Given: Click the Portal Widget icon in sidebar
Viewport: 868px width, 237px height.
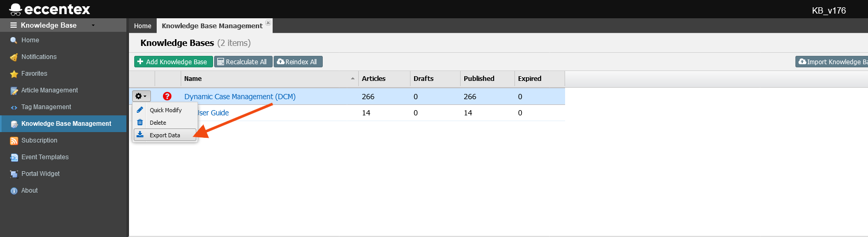Looking at the screenshot, I should [x=14, y=174].
